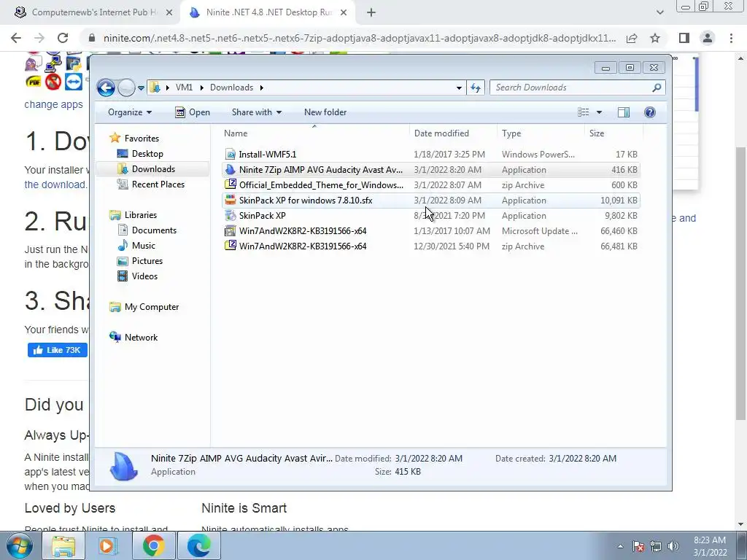The width and height of the screenshot is (747, 560).
Task: Select Win7AndW2K8R2 Microsoft Update file icon
Action: [231, 231]
